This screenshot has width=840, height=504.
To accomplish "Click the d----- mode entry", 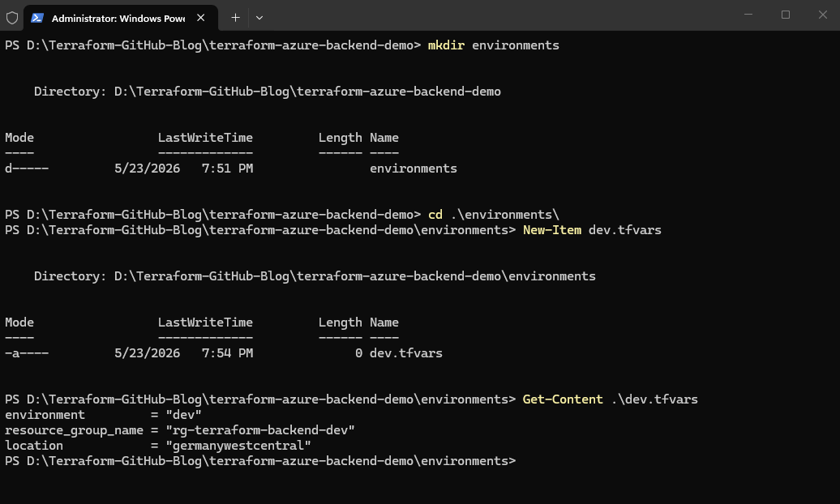I will pos(27,169).
